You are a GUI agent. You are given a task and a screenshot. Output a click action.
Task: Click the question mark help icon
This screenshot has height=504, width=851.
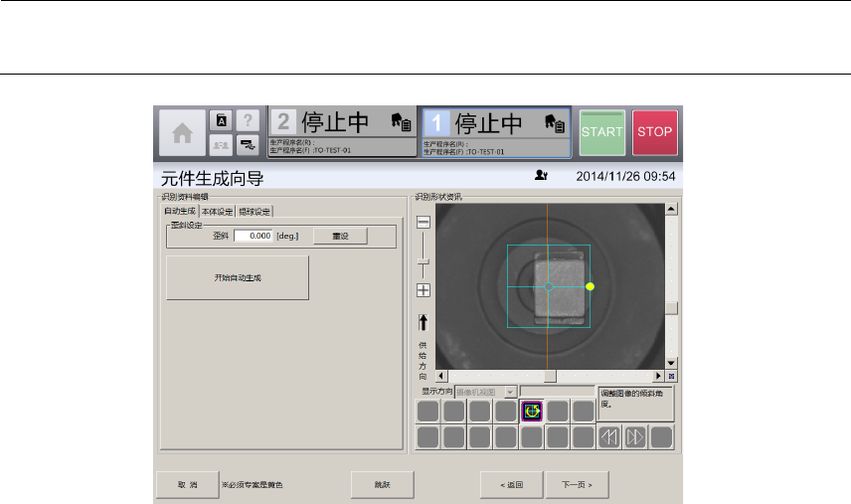[x=245, y=120]
